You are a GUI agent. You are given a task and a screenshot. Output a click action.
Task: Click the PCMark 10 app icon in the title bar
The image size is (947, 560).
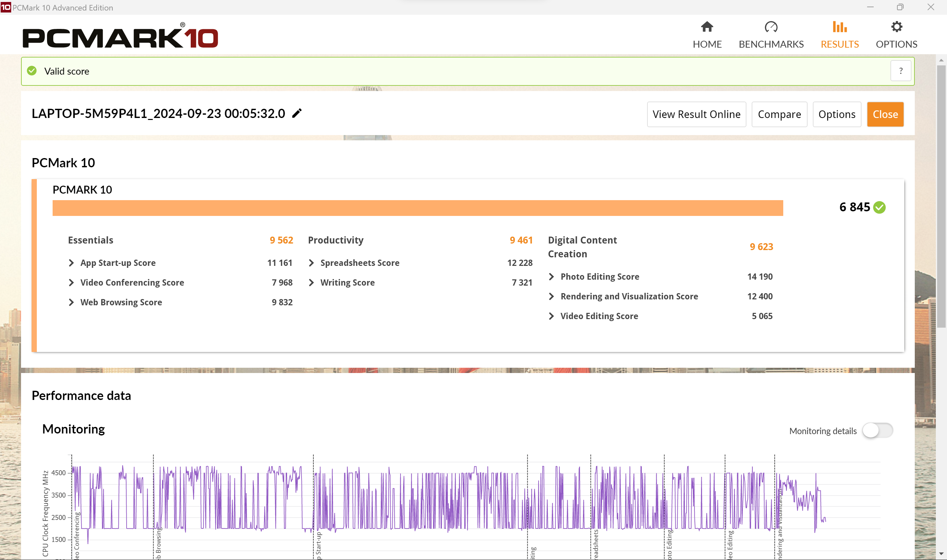pyautogui.click(x=6, y=7)
